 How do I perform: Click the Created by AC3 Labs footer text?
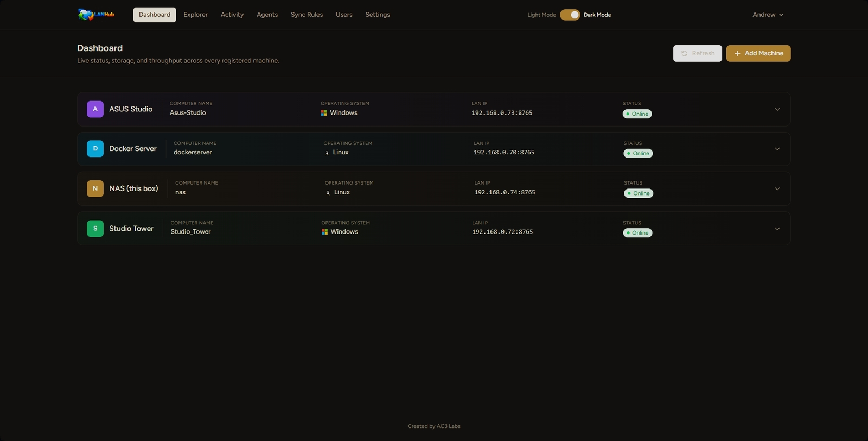434,426
